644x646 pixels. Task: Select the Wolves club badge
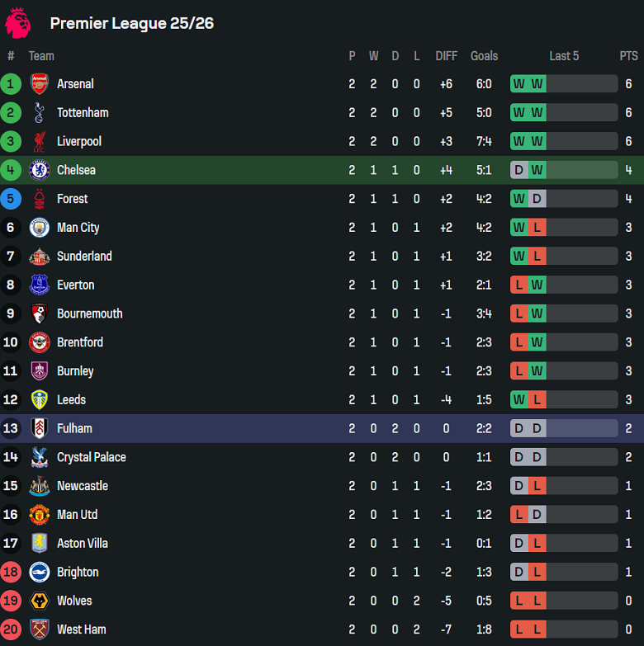39,601
